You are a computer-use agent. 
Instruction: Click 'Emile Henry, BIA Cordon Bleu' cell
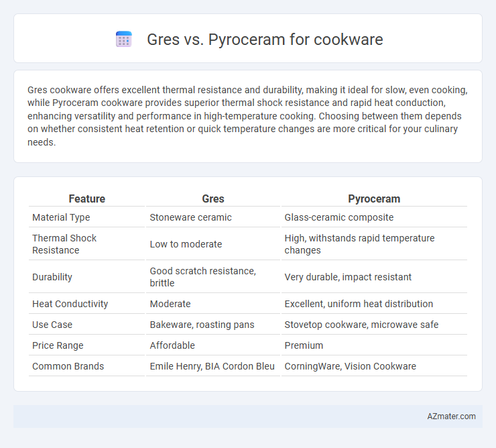[x=212, y=366]
